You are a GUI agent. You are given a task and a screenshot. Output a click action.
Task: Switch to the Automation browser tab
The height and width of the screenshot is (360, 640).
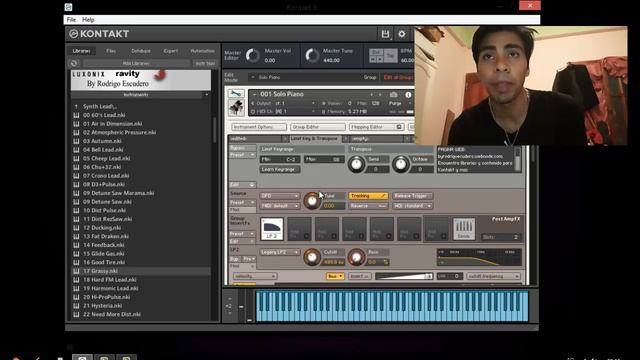pos(202,51)
